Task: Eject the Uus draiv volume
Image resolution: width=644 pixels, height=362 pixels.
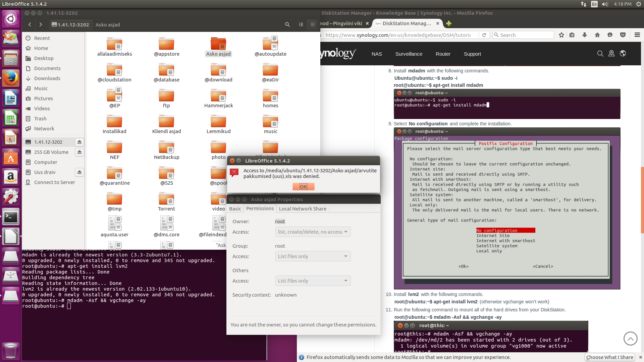Action: (x=79, y=172)
